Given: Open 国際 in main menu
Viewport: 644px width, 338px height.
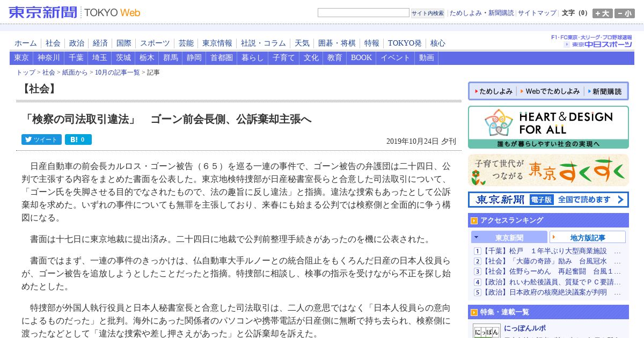Looking at the screenshot, I should click(x=124, y=43).
